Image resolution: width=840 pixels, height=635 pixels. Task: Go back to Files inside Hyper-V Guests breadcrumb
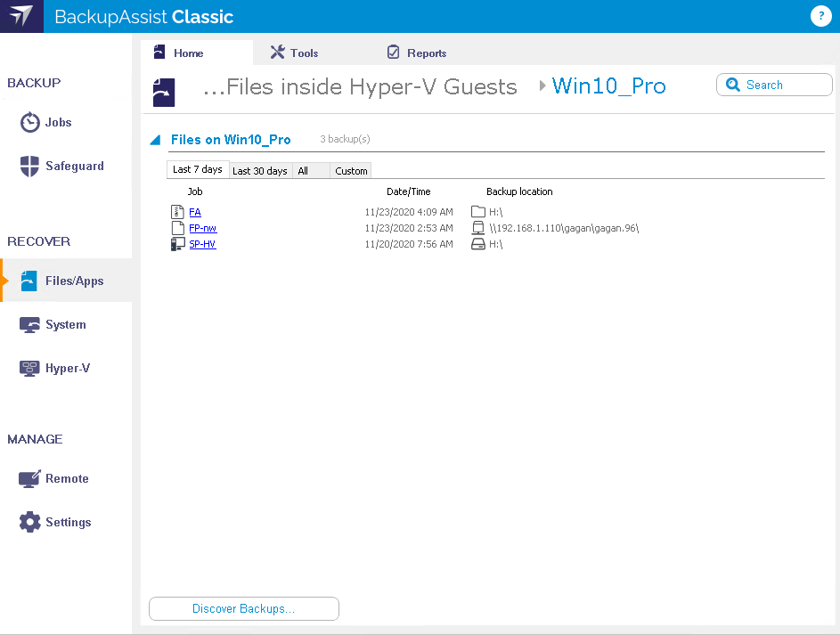(360, 86)
